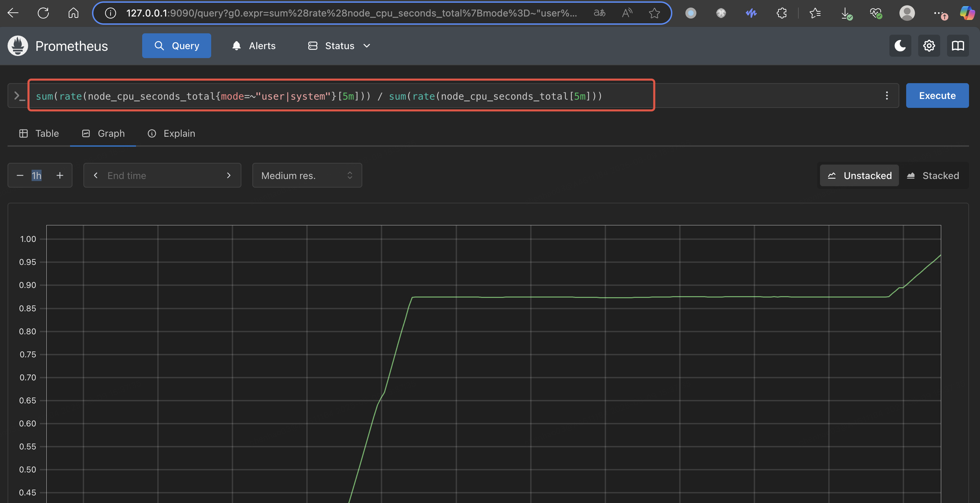Image resolution: width=980 pixels, height=503 pixels.
Task: Click the gray grid extension icon
Action: [721, 13]
